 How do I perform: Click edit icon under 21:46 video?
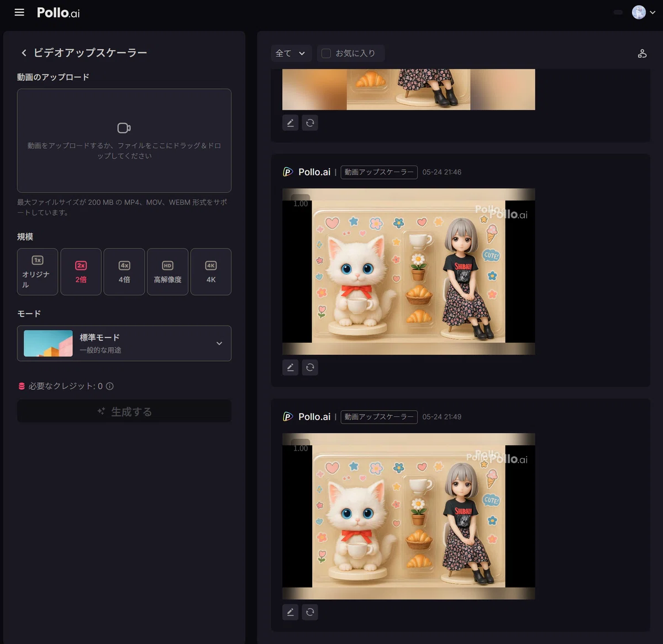(291, 367)
